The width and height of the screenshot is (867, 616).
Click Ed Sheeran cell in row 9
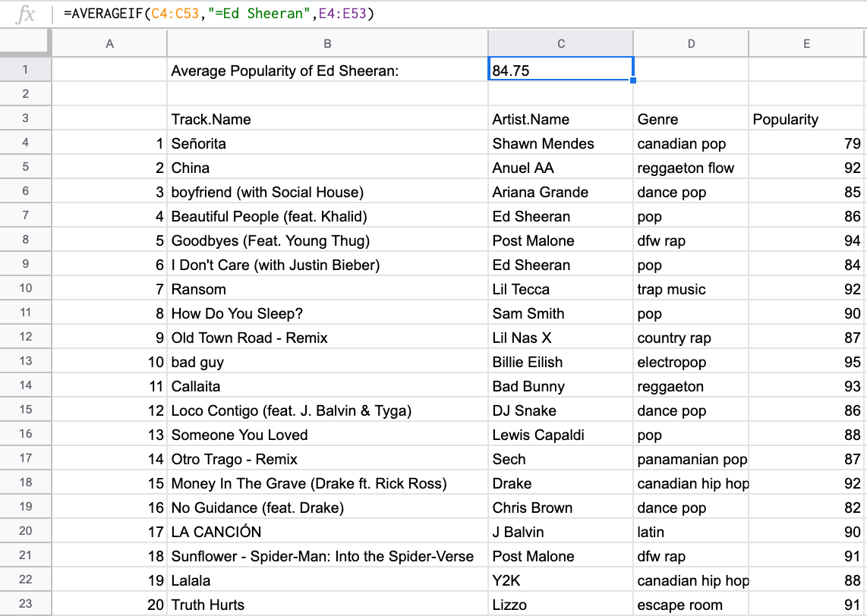[x=561, y=264]
